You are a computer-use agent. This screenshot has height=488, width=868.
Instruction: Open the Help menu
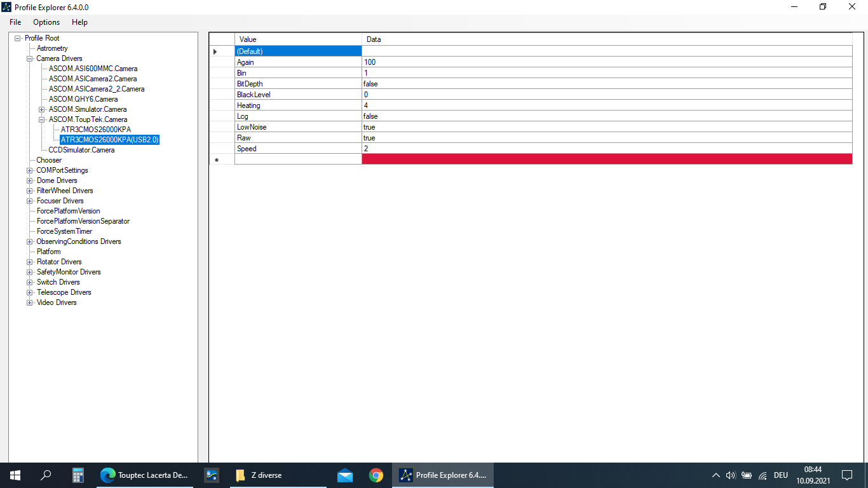coord(79,22)
